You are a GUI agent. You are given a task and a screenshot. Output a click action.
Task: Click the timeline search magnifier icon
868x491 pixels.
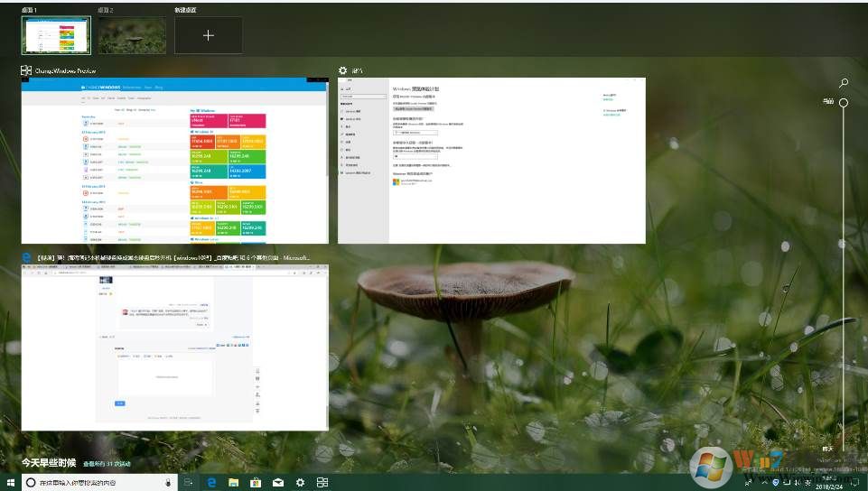pyautogui.click(x=844, y=83)
